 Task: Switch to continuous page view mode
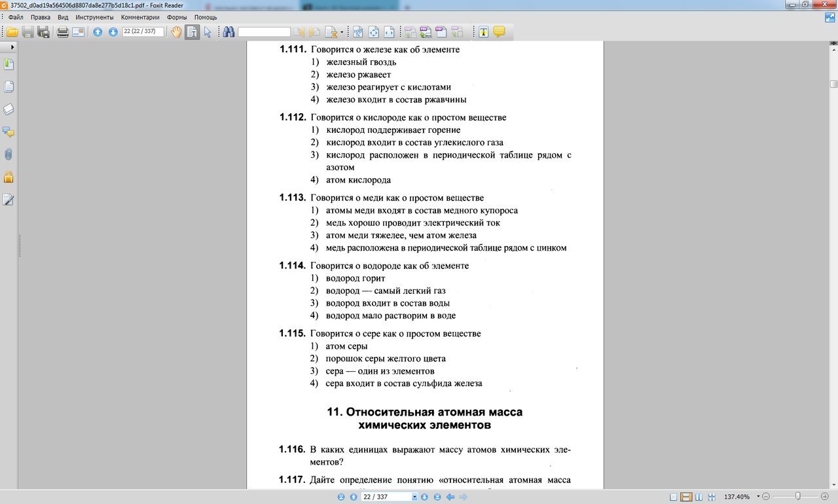686,497
